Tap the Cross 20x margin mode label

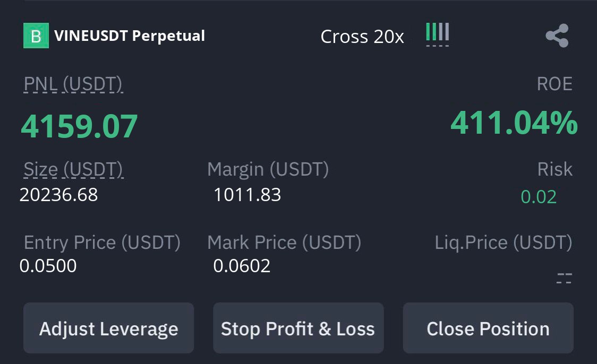click(362, 37)
